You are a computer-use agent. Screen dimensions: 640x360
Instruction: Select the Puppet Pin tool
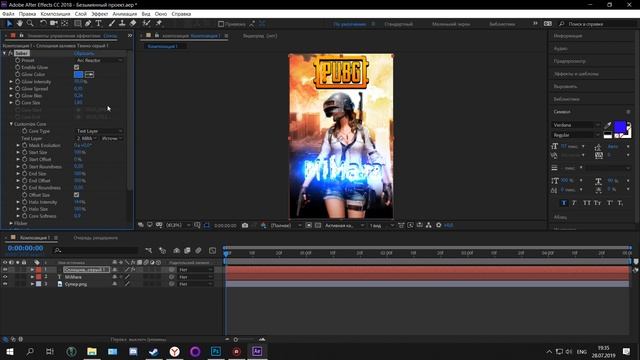coord(159,24)
